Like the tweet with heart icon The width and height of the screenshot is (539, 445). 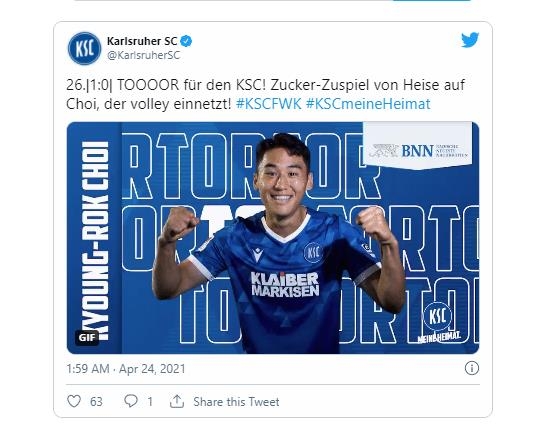[74, 401]
